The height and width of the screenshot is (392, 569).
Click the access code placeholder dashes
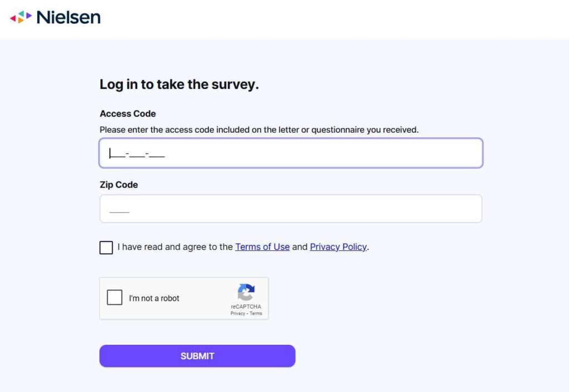pos(138,154)
